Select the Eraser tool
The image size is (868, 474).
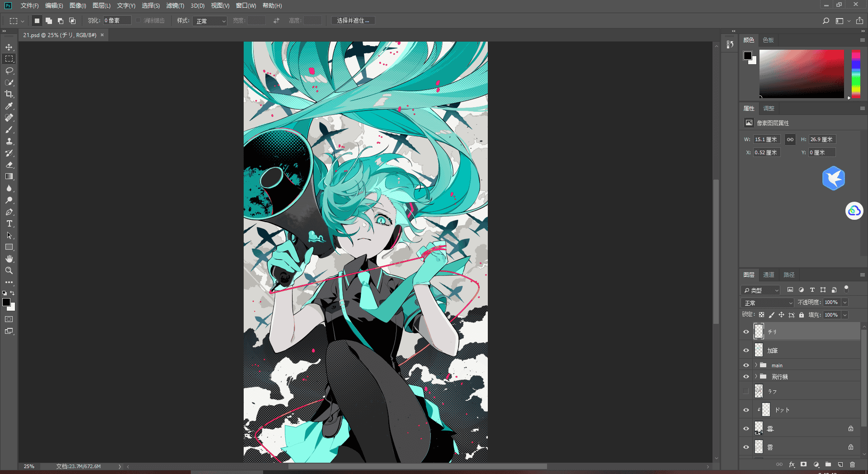(x=9, y=165)
